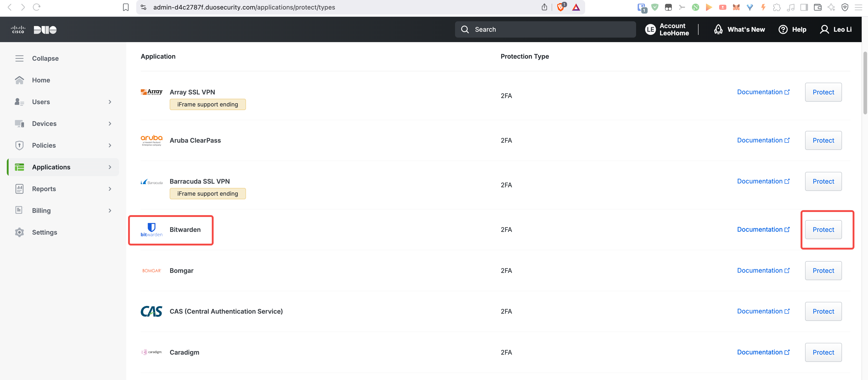The height and width of the screenshot is (380, 868).
Task: Click the Duo Search input field
Action: click(545, 29)
